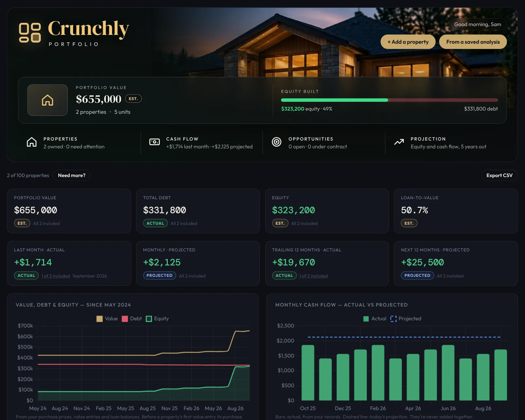
Task: Open the Cash Flow banknote icon
Action: tap(154, 142)
